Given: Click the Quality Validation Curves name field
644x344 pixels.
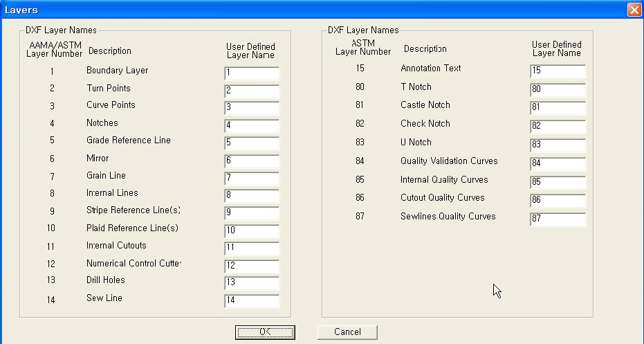Looking at the screenshot, I should (x=558, y=164).
